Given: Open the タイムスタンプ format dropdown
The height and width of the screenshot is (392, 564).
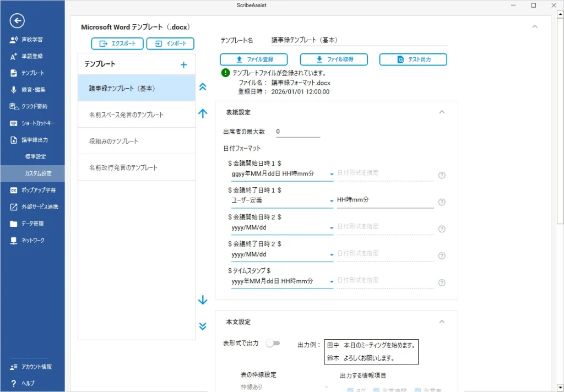Looking at the screenshot, I should [x=332, y=282].
